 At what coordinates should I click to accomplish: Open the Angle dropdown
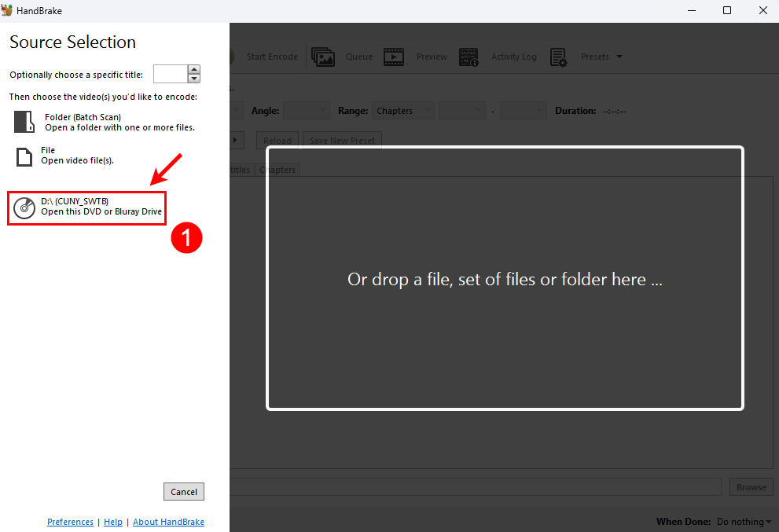(x=307, y=110)
